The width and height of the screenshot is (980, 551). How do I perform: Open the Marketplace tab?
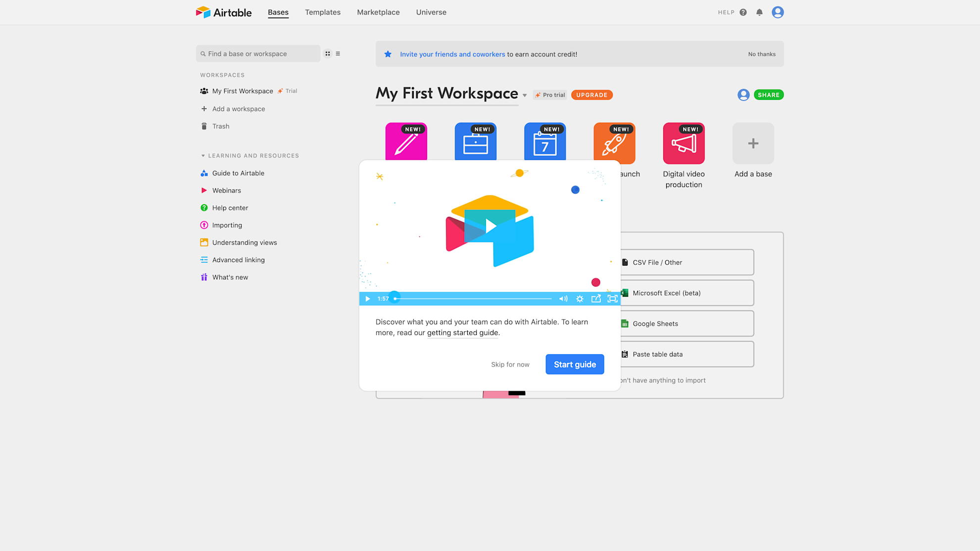click(x=378, y=12)
